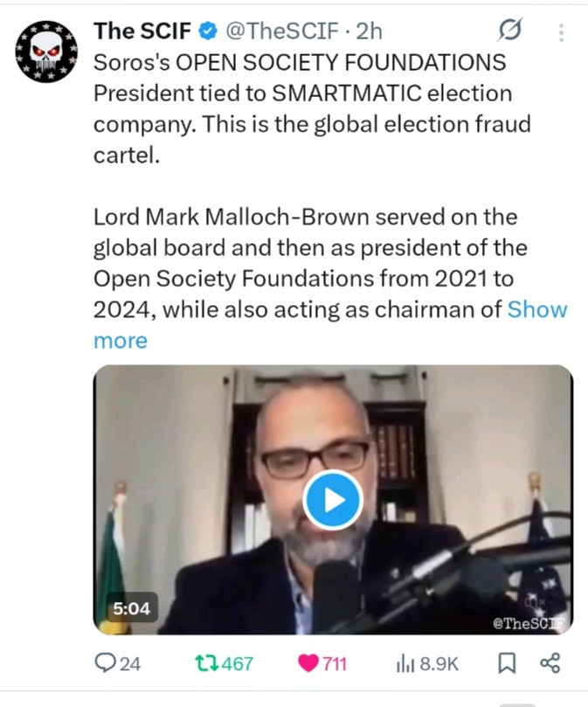Open the three-dot more options menu

coord(560,32)
